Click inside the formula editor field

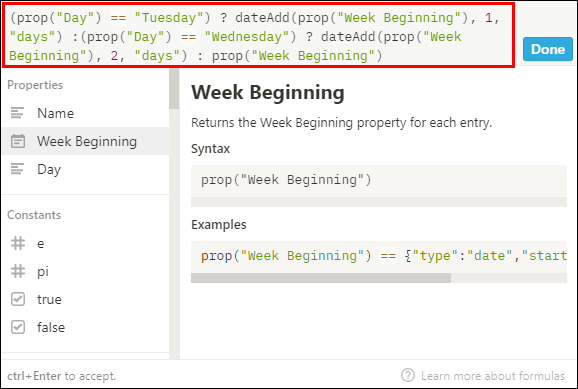click(258, 35)
